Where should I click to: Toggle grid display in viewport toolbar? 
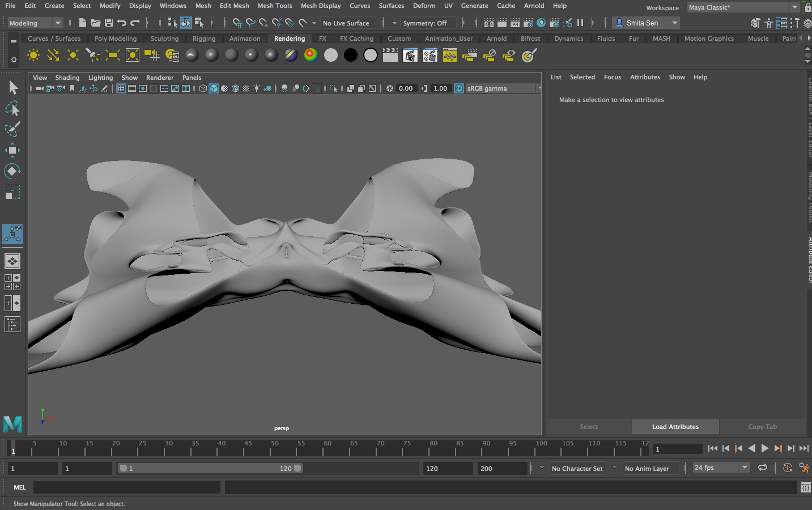click(x=121, y=88)
